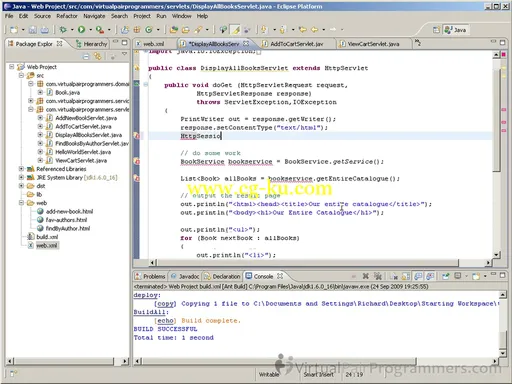Go to Last Edit Location arrow

[302, 30]
